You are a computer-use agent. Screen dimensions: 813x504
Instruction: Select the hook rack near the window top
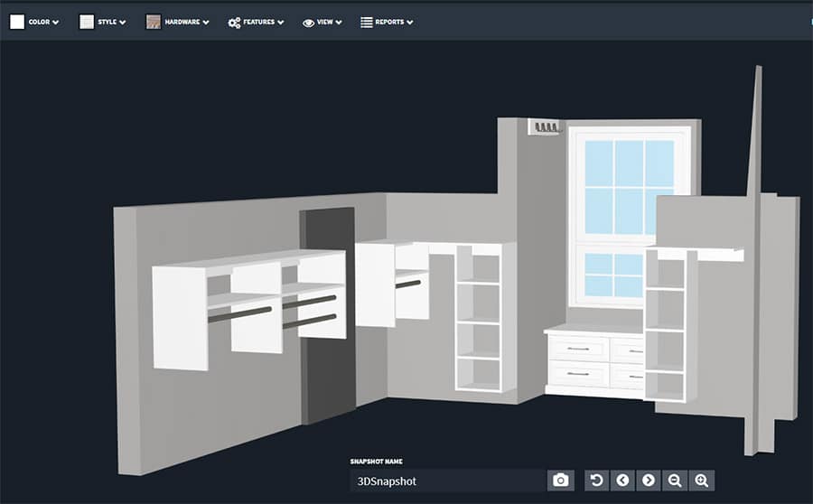coord(545,126)
